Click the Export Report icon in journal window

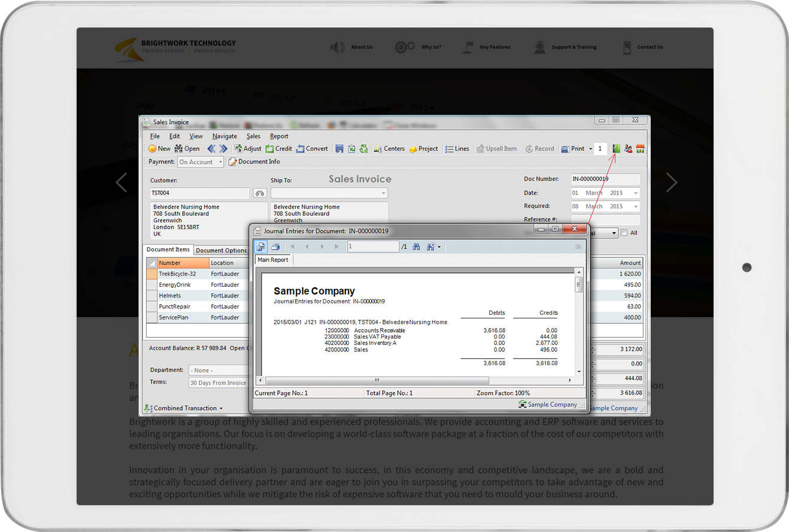(261, 247)
